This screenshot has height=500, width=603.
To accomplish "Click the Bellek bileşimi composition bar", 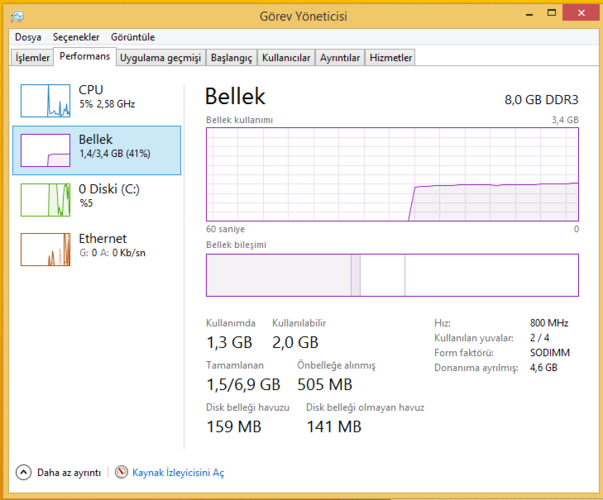I will (392, 275).
